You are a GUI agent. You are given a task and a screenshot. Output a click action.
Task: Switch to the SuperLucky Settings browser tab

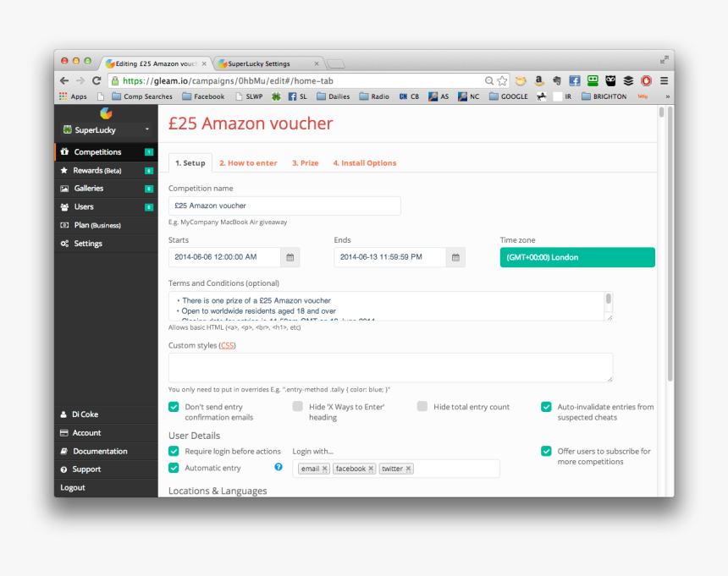[267, 63]
